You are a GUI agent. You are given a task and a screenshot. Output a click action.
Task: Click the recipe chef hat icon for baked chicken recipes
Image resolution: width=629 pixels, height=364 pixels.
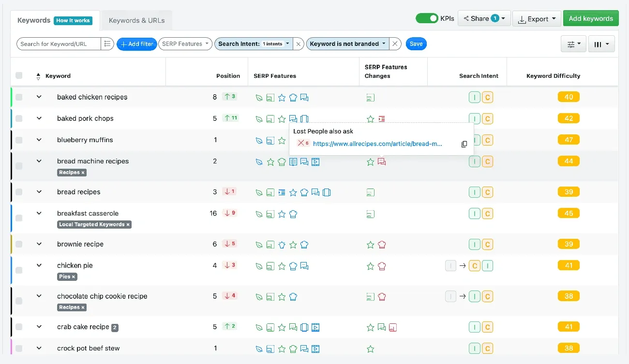click(x=293, y=98)
